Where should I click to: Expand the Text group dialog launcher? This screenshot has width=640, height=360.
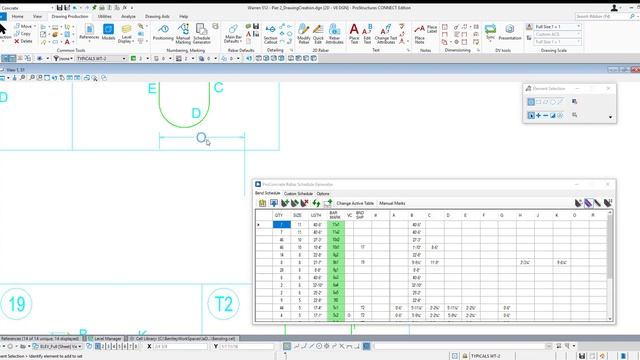tap(408, 50)
